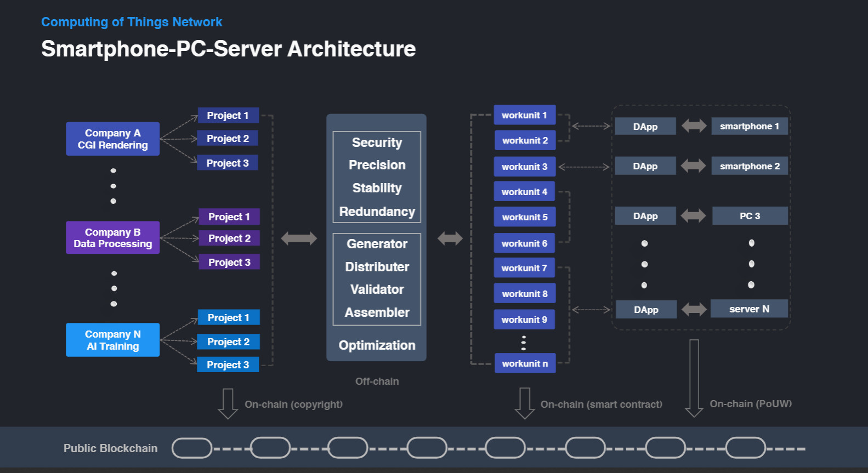Click the Assembler label
The image size is (868, 473).
tap(377, 312)
